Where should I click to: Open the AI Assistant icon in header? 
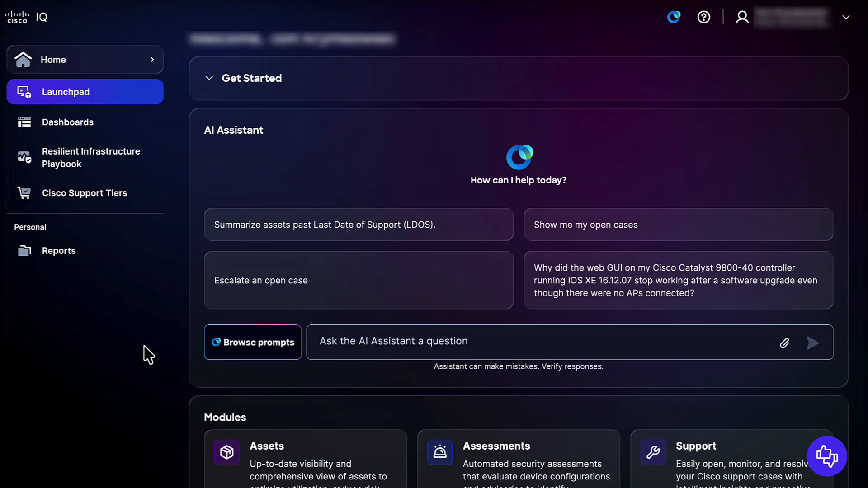coord(674,17)
